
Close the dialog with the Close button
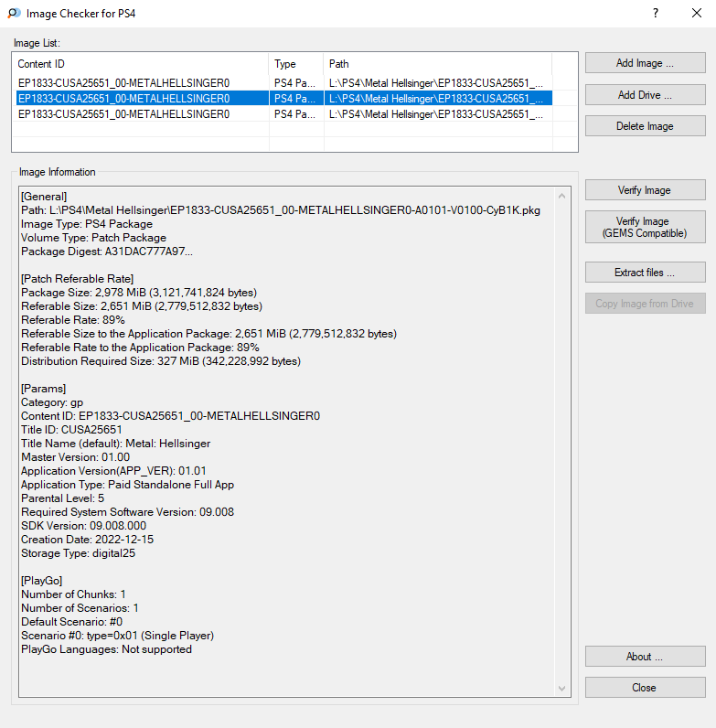pyautogui.click(x=645, y=687)
